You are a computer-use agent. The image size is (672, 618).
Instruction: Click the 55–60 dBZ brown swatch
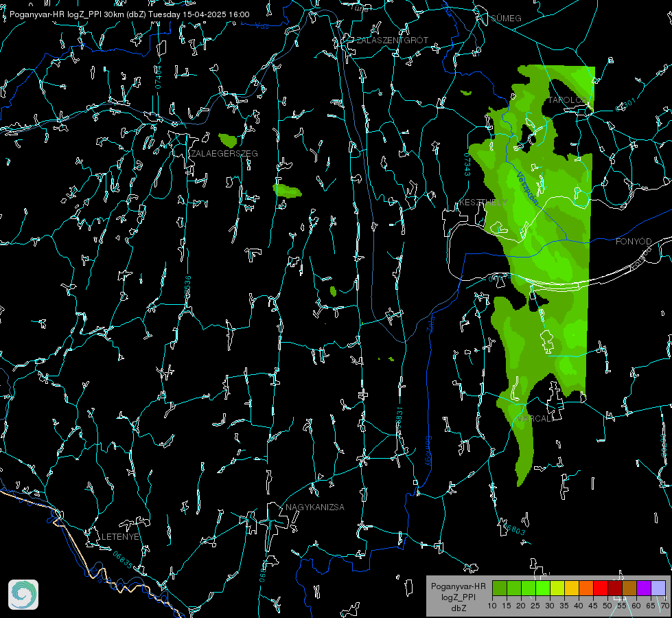click(x=629, y=588)
